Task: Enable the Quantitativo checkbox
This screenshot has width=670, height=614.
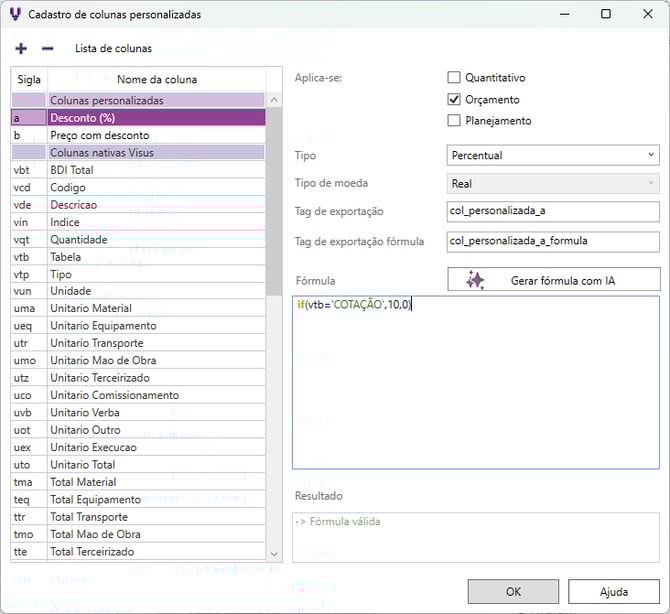Action: pyautogui.click(x=454, y=78)
